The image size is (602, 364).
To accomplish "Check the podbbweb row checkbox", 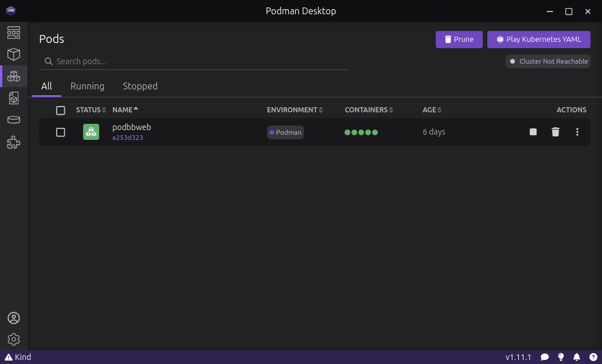I will (x=61, y=132).
